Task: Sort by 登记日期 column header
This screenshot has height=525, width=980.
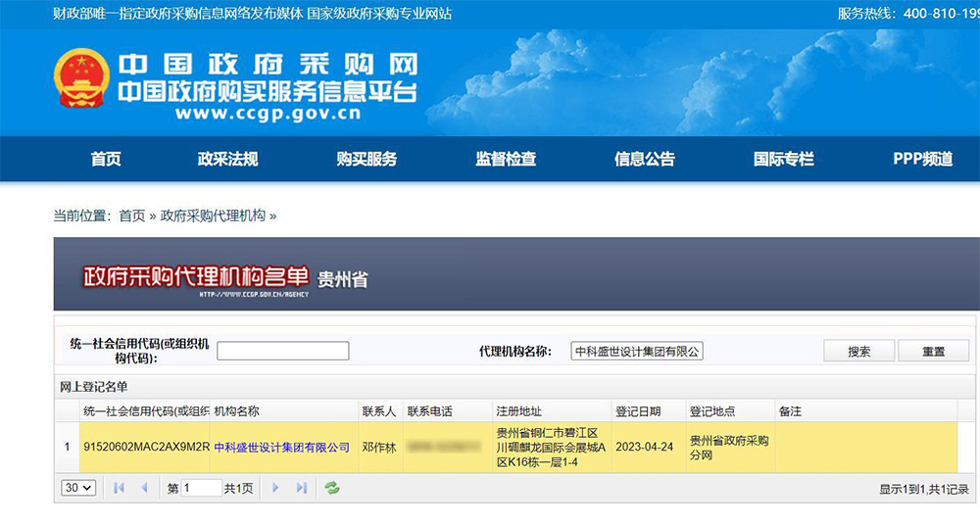Action: [649, 411]
